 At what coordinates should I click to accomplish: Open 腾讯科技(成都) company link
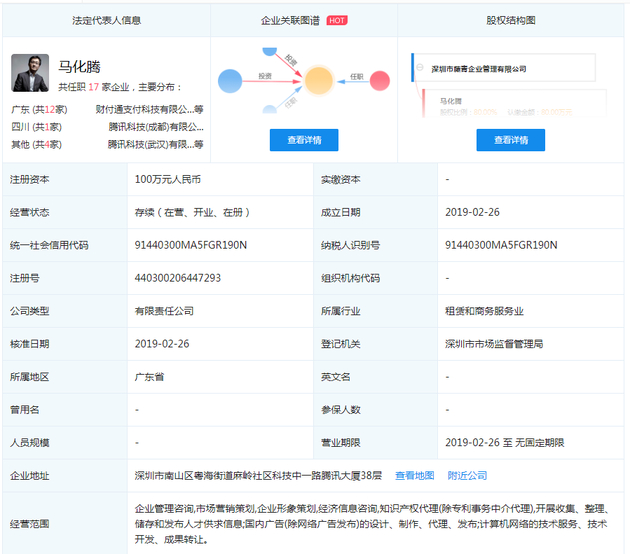[155, 127]
